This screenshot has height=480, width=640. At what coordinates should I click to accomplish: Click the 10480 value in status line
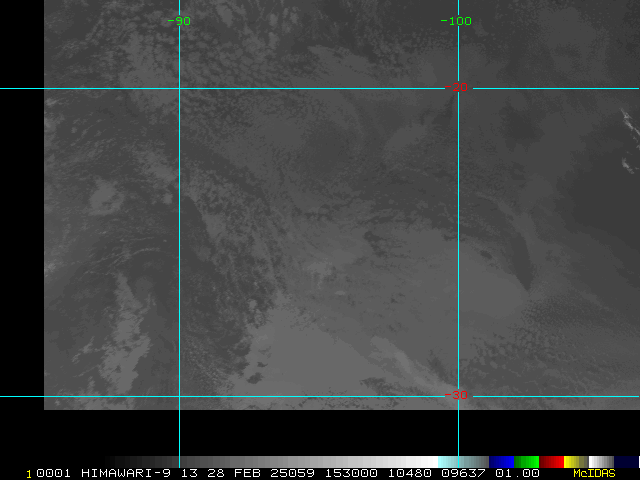click(409, 473)
